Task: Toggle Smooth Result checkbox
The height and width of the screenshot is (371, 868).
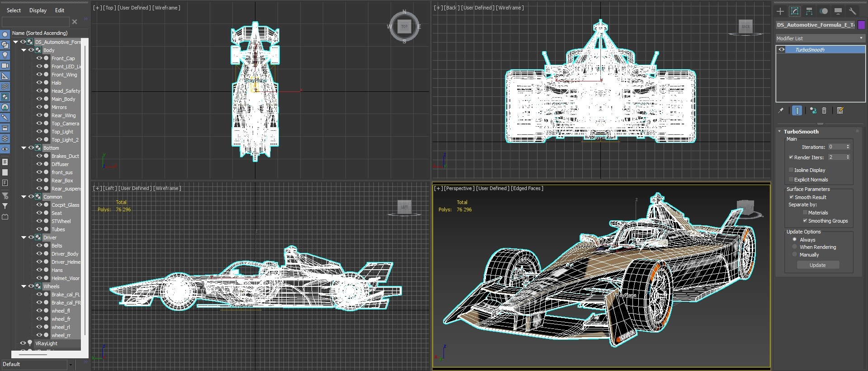Action: 791,197
